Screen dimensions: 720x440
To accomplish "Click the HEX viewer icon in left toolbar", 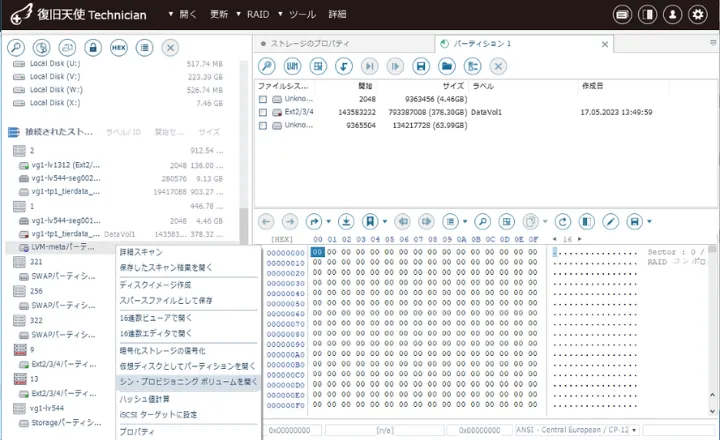I will pos(118,47).
